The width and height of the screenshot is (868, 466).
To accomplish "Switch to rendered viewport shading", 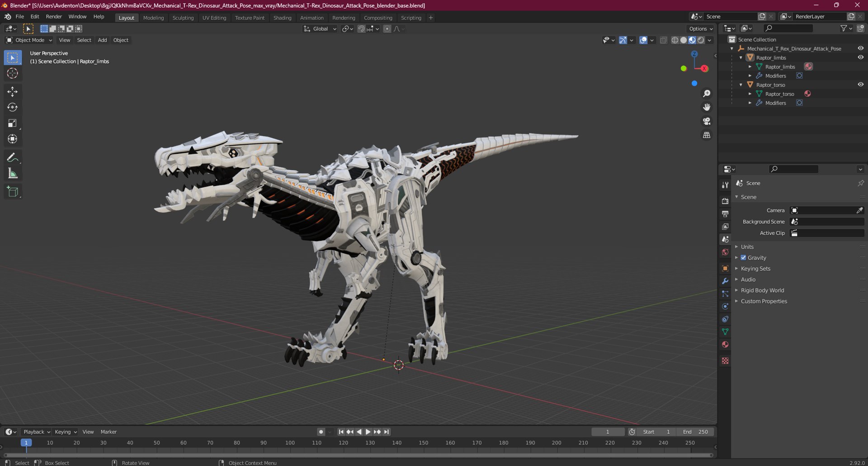I will [x=701, y=40].
